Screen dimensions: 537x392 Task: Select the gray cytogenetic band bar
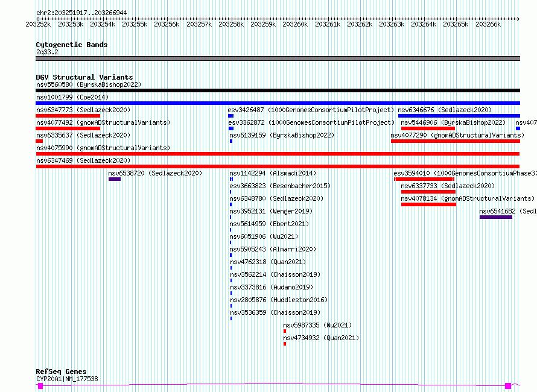pos(278,58)
